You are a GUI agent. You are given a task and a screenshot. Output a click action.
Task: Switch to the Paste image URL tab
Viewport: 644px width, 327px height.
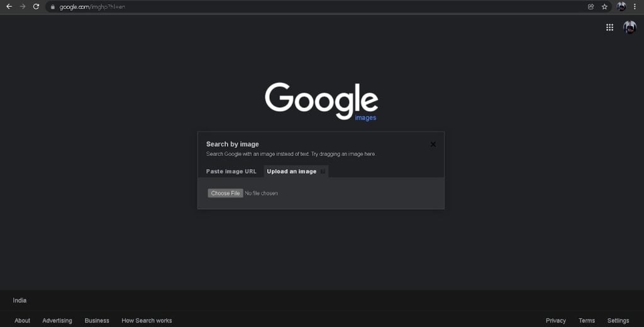coord(231,171)
